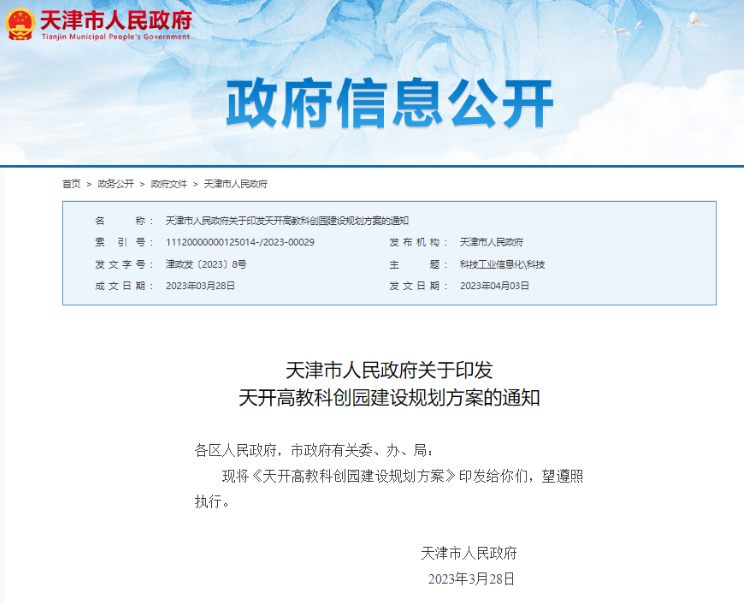Click the national emblem logo
The width and height of the screenshot is (745, 604).
[x=21, y=25]
